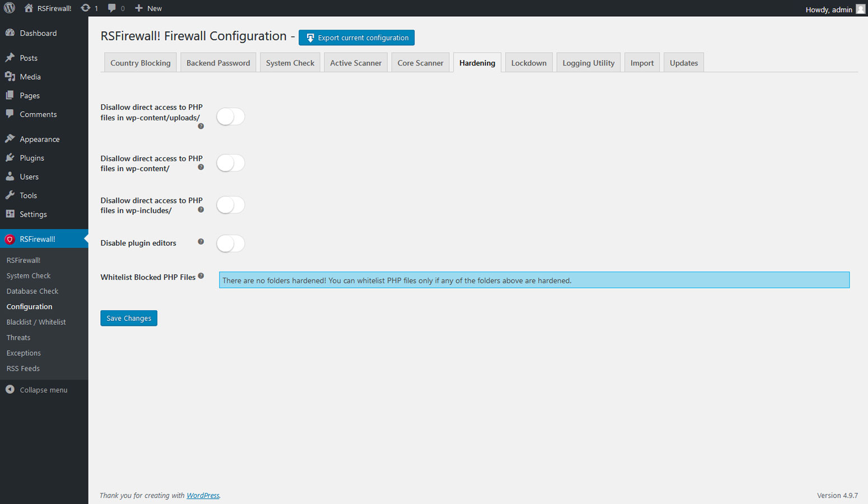Open the Active Scanner tab
The width and height of the screenshot is (868, 504).
[356, 63]
